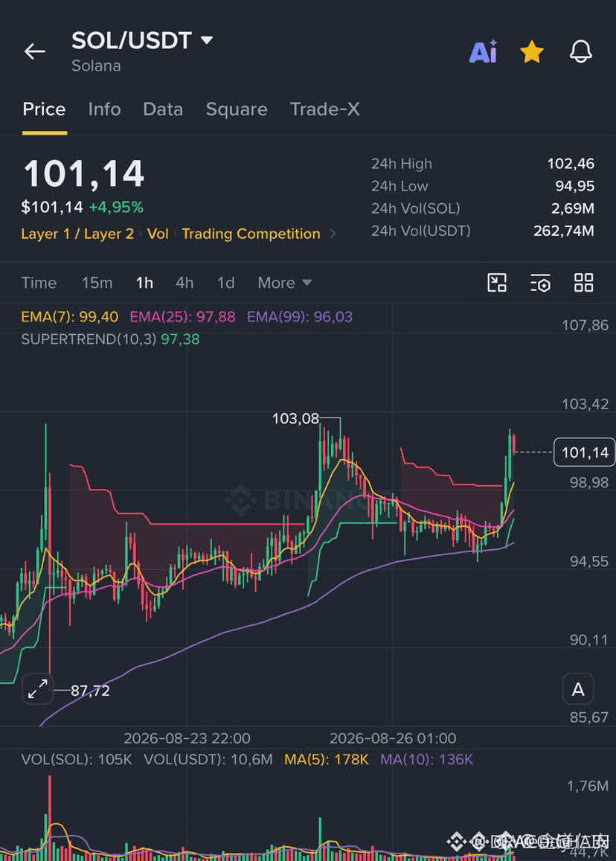Switch to the Data tab
Image resolution: width=616 pixels, height=861 pixels.
(162, 109)
